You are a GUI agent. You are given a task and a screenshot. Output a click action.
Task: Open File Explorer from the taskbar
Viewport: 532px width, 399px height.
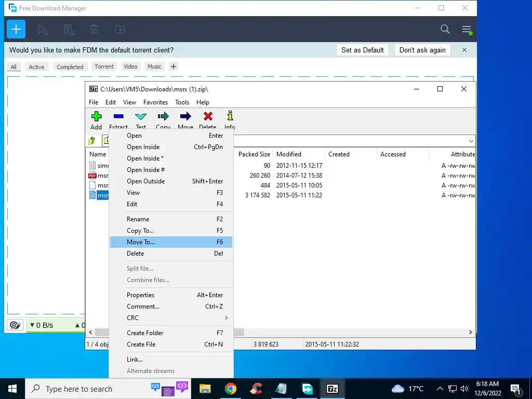(205, 389)
